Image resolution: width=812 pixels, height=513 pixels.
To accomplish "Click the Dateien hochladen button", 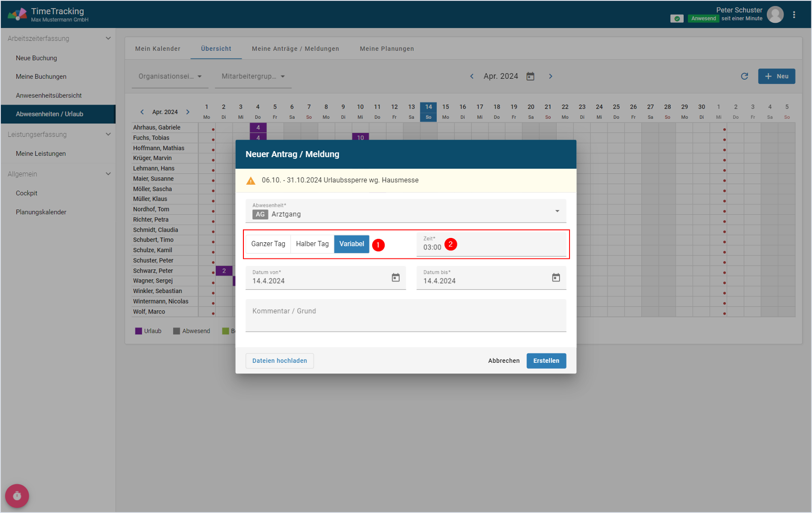I will click(x=280, y=361).
